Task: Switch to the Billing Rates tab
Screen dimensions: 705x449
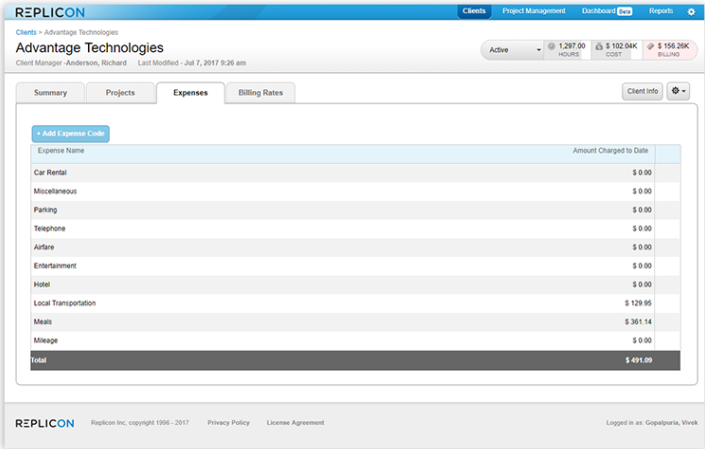Action: click(x=260, y=93)
